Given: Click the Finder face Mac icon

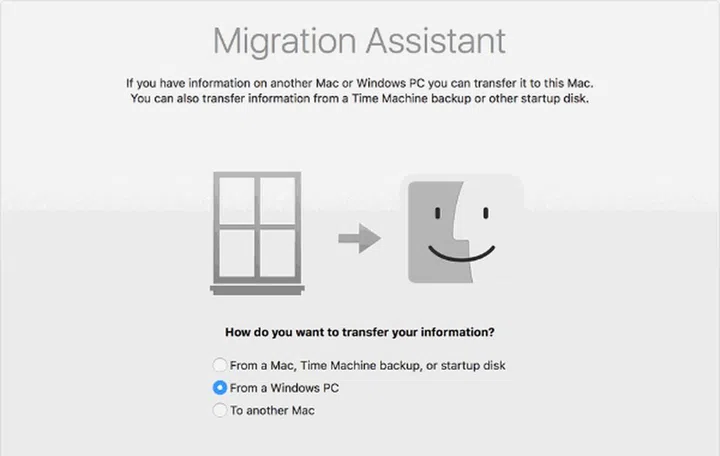Looking at the screenshot, I should click(x=461, y=230).
